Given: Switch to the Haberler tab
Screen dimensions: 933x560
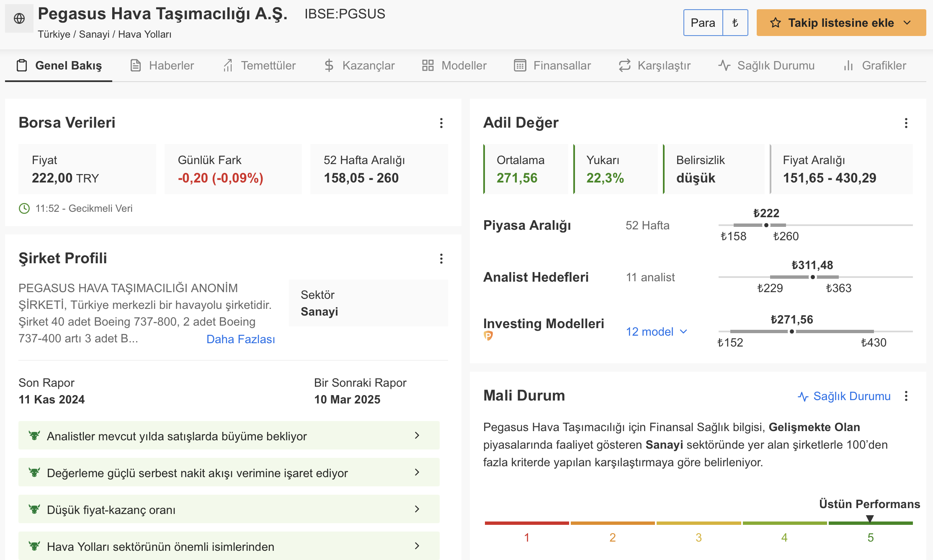Looking at the screenshot, I should pyautogui.click(x=162, y=65).
